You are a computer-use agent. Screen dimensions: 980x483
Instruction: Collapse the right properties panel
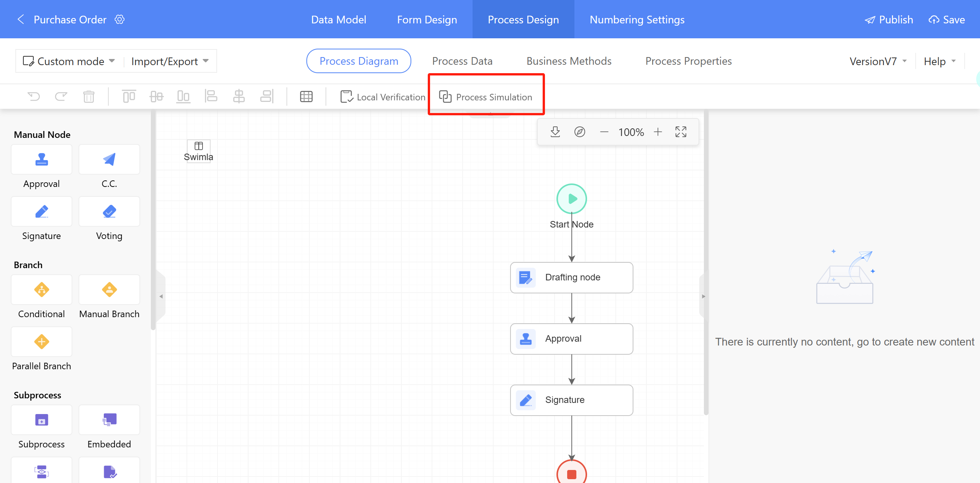703,296
